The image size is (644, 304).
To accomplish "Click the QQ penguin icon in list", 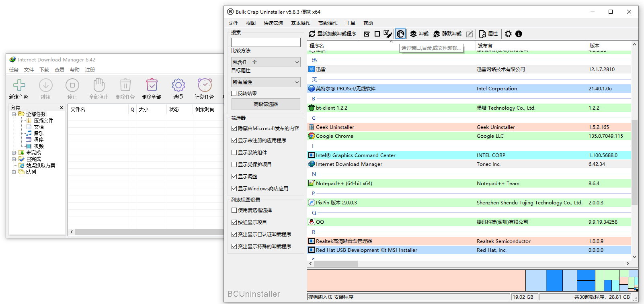I will point(311,222).
